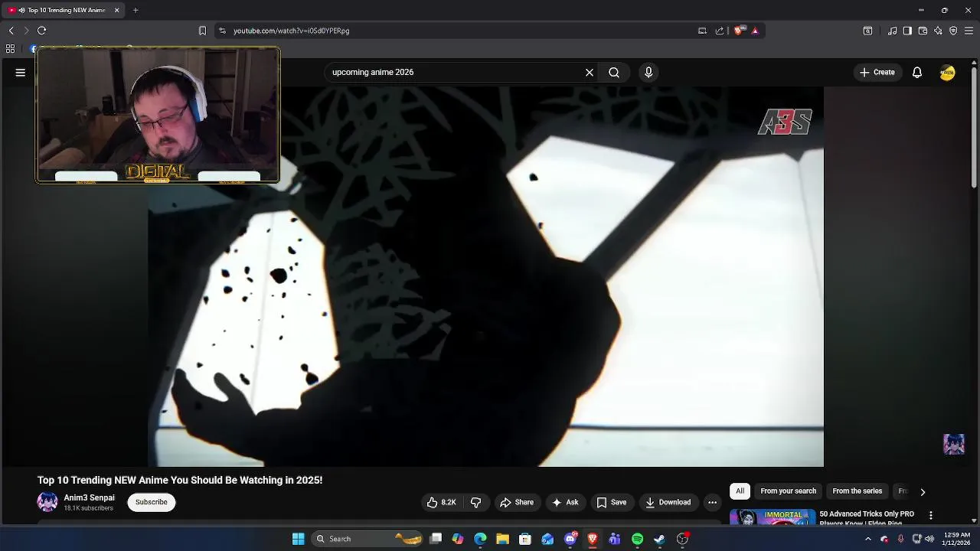The height and width of the screenshot is (551, 980).
Task: Expand hidden system tray icons
Action: click(x=867, y=539)
